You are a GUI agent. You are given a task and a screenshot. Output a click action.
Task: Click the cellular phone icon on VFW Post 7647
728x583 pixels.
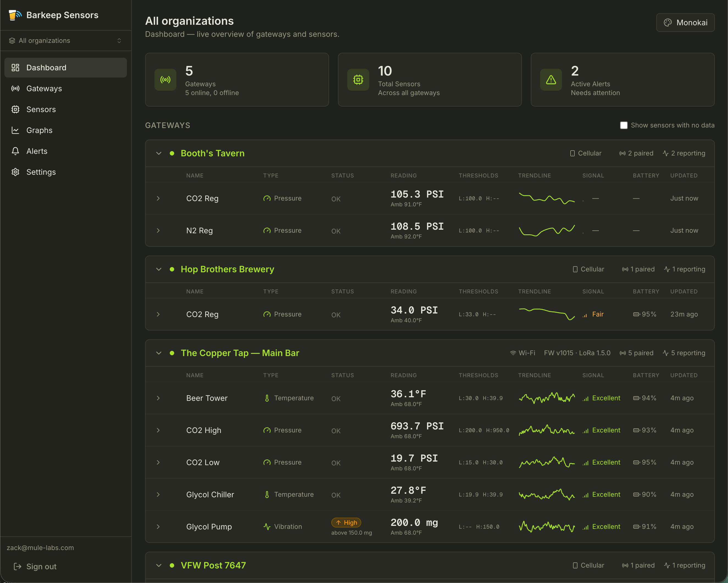point(575,565)
